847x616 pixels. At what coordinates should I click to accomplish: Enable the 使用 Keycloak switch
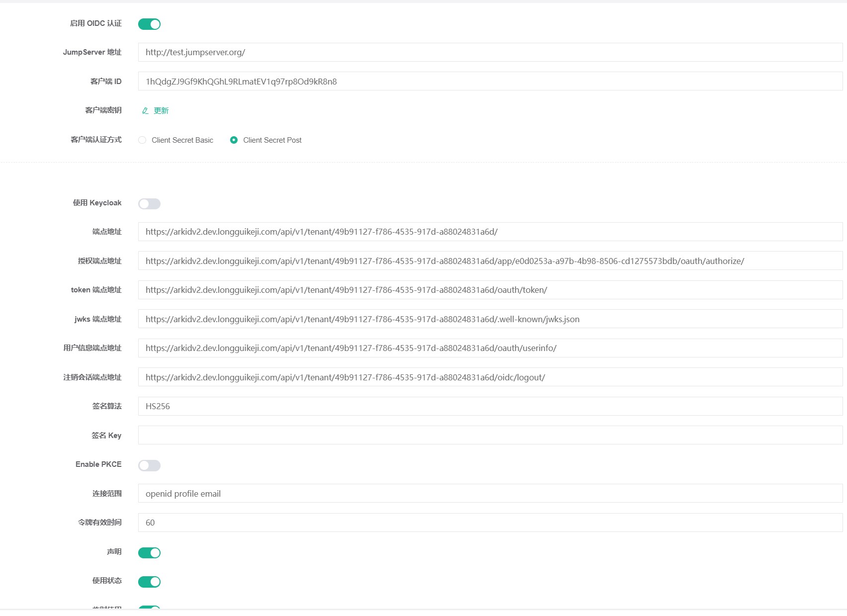pos(149,203)
